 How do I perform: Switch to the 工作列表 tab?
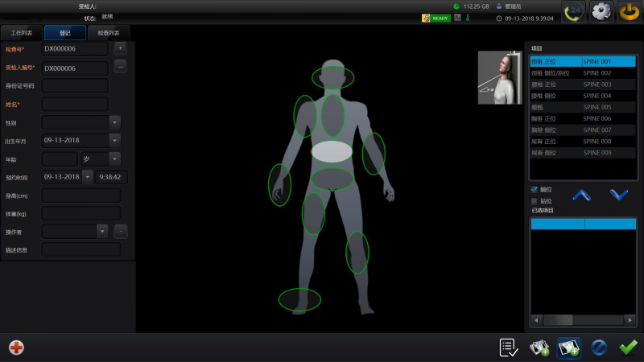point(22,33)
